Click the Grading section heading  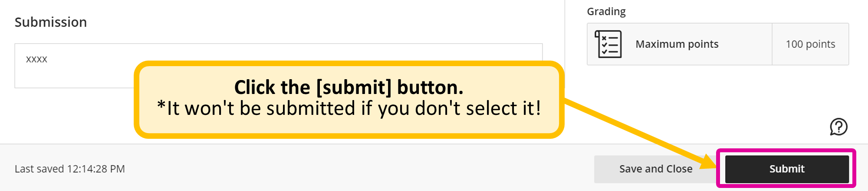(x=606, y=12)
